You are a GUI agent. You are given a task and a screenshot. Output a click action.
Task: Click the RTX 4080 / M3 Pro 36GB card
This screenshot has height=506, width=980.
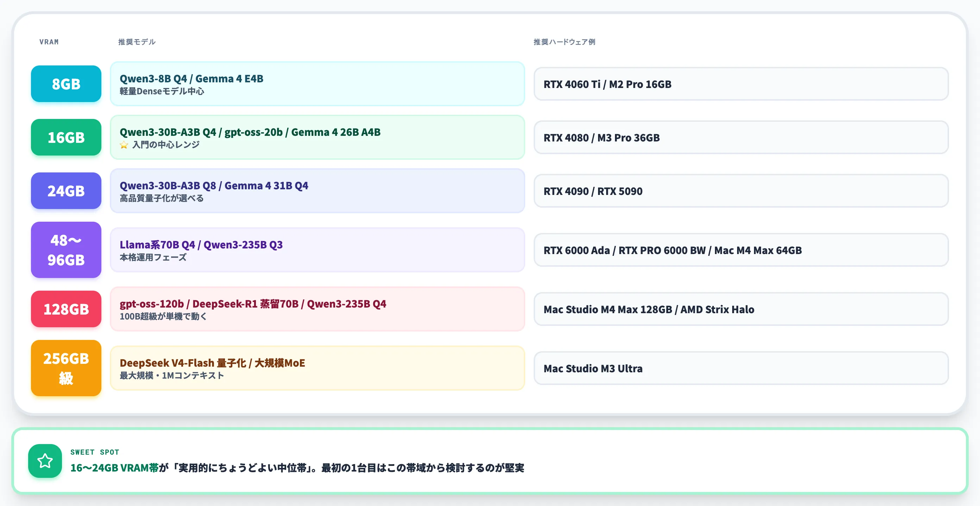point(741,137)
